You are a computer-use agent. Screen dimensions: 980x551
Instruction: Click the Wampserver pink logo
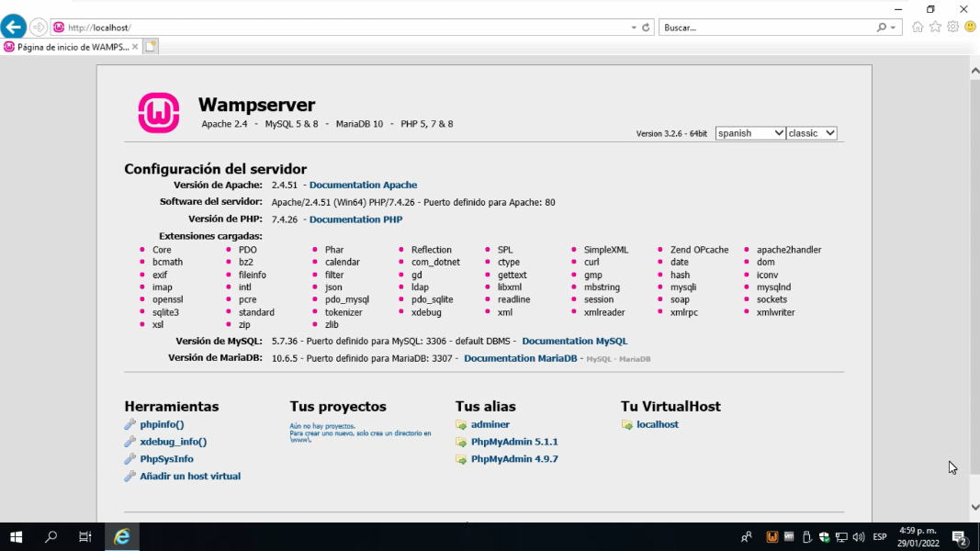pos(159,113)
